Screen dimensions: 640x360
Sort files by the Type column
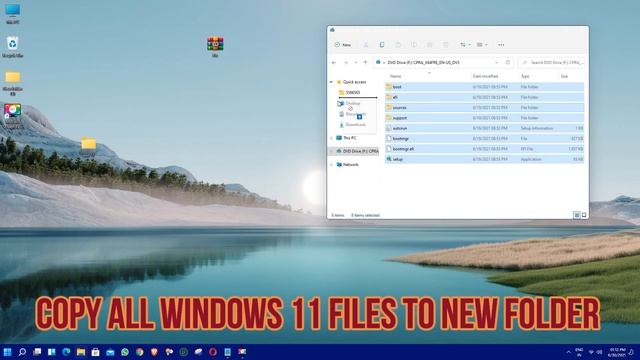pos(525,76)
